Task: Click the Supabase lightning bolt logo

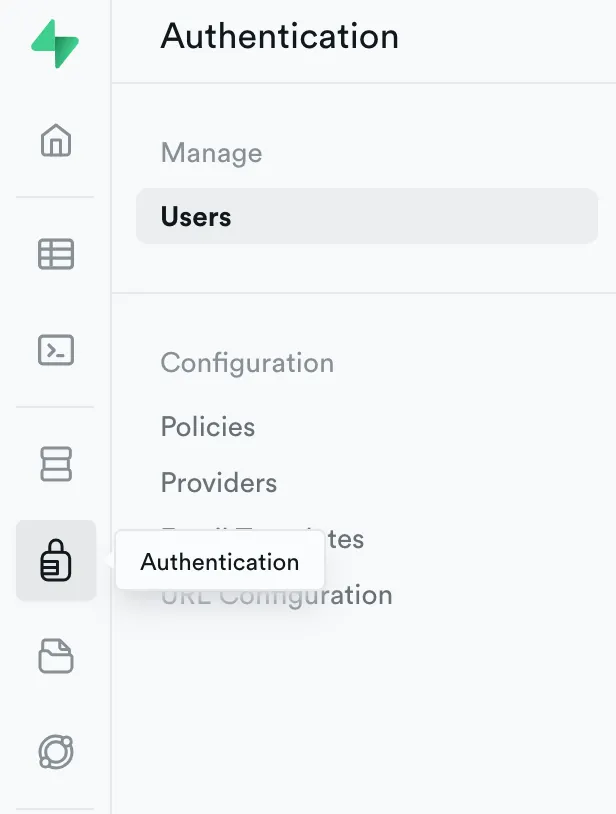Action: tap(55, 45)
